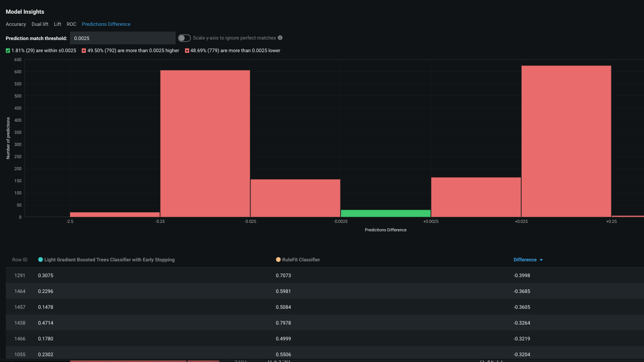The image size is (644, 362).
Task: Click the Prediction match threshold input field
Action: click(122, 38)
